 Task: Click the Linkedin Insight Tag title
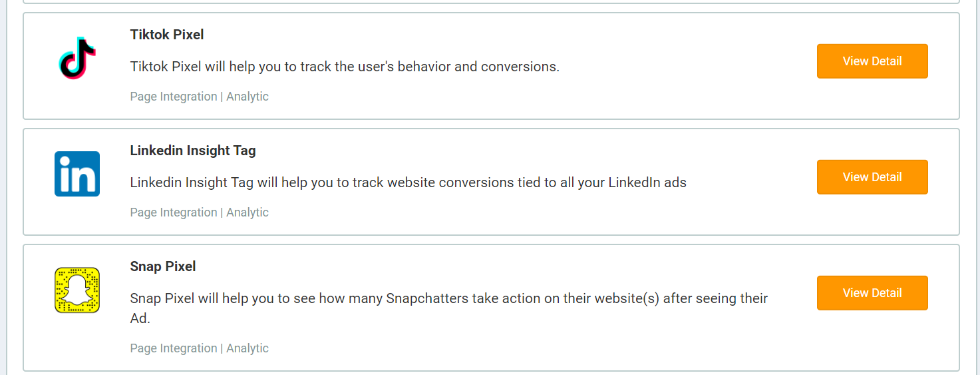click(x=193, y=151)
